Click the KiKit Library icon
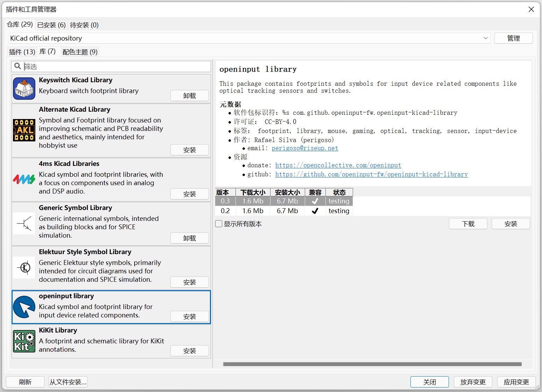542x392 pixels. click(x=24, y=341)
